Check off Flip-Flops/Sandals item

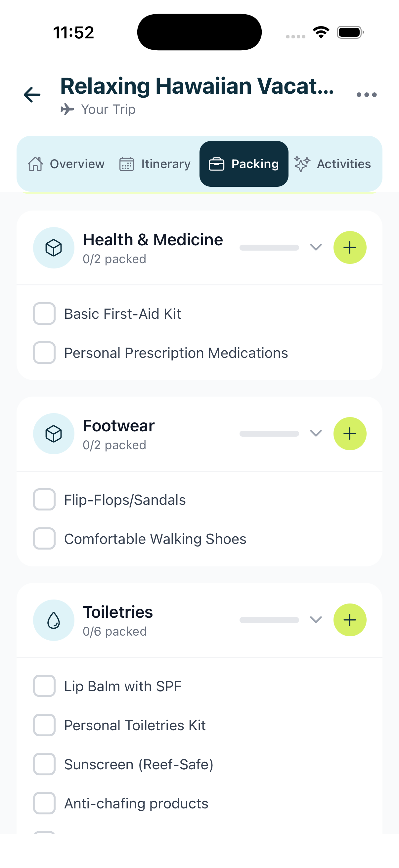(44, 500)
